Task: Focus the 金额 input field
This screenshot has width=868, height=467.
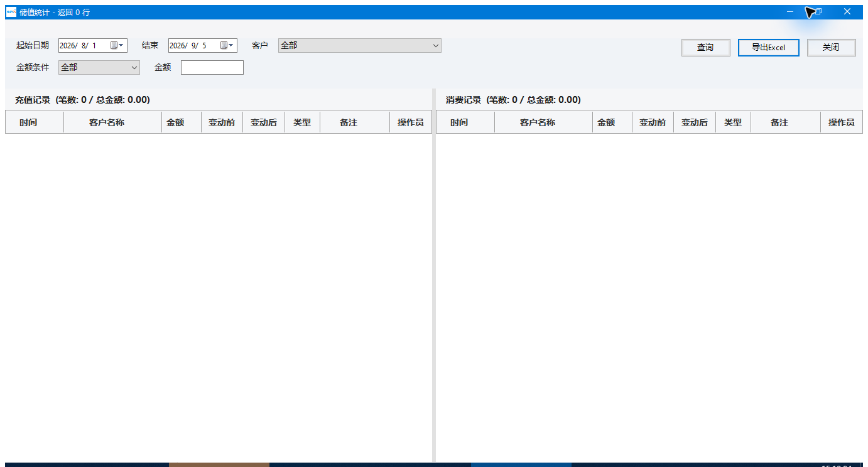Action: tap(212, 67)
